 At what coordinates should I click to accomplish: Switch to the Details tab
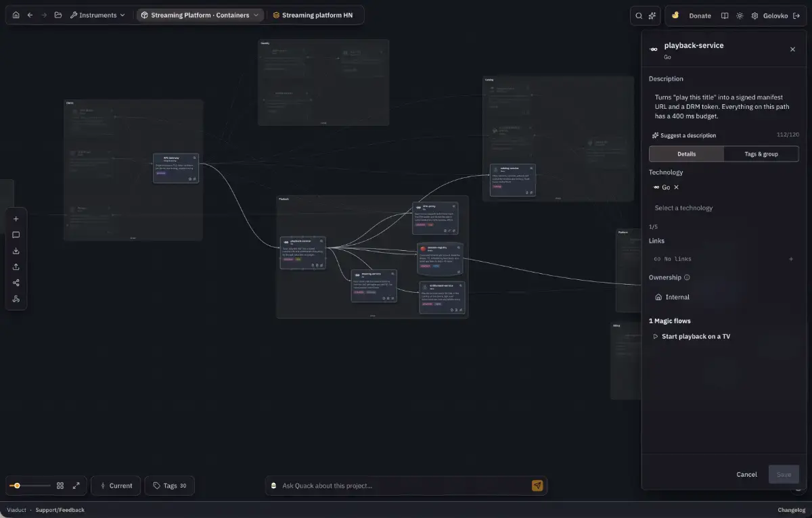point(686,154)
